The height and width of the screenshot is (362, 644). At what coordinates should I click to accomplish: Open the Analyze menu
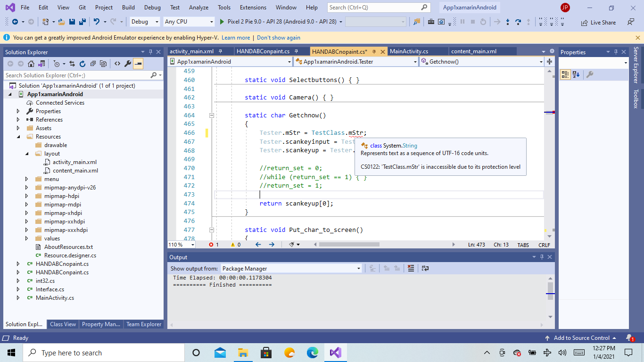(198, 8)
